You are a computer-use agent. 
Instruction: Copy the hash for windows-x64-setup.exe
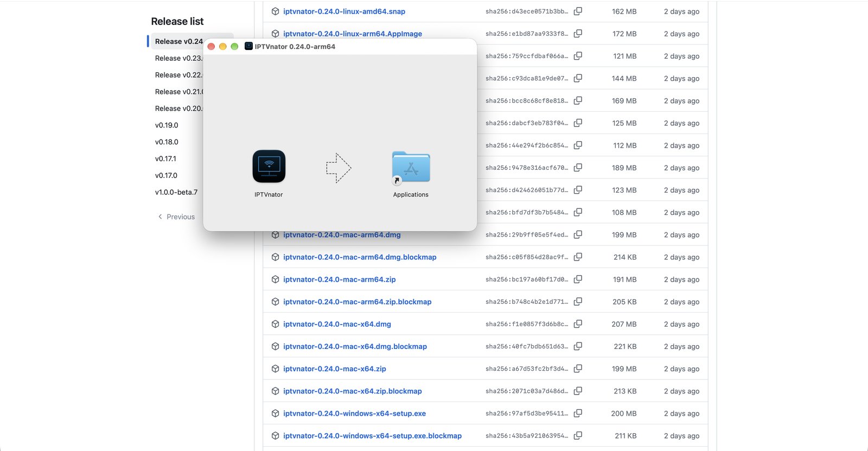click(578, 413)
